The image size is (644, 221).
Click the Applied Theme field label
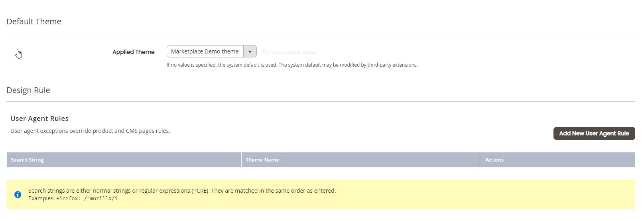(x=134, y=52)
